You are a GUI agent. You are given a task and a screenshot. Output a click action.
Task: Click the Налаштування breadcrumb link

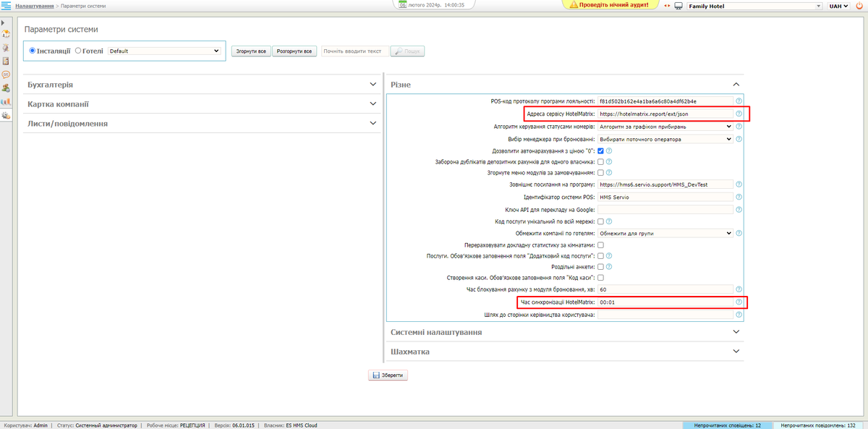(34, 6)
